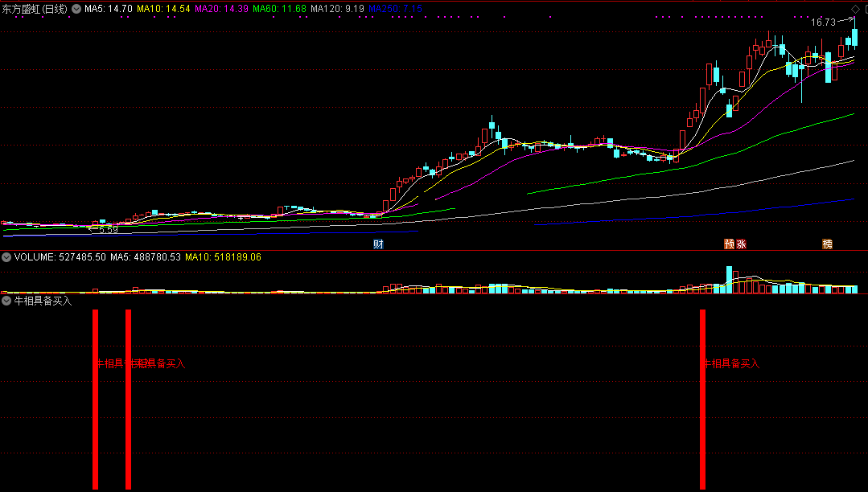Image resolution: width=868 pixels, height=492 pixels.
Task: Select the MA120: 9.19 label
Action: pyautogui.click(x=337, y=9)
